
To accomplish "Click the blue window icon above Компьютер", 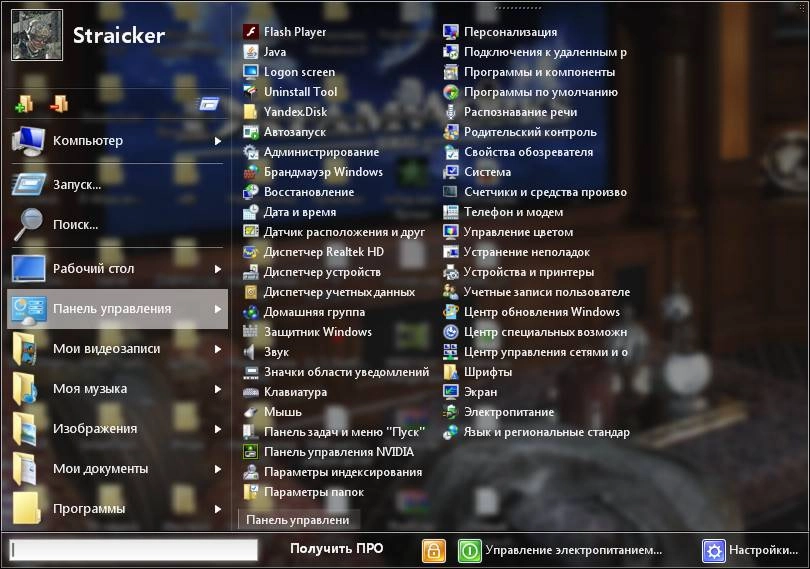I will click(x=209, y=104).
